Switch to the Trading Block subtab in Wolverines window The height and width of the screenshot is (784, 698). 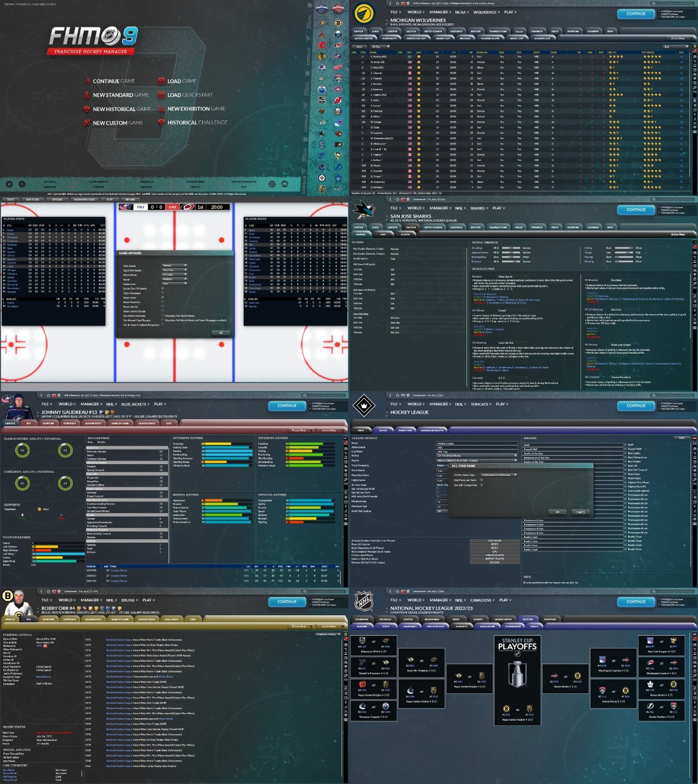(490, 38)
